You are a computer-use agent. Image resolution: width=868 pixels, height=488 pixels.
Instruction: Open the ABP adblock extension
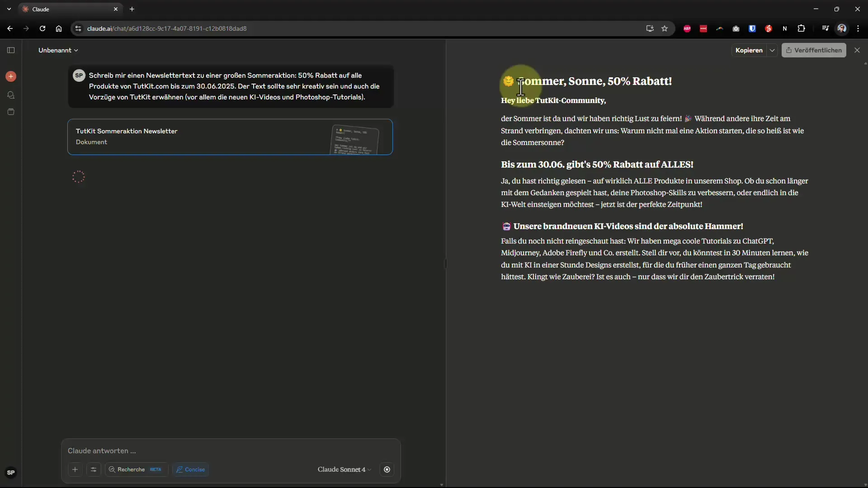point(687,28)
